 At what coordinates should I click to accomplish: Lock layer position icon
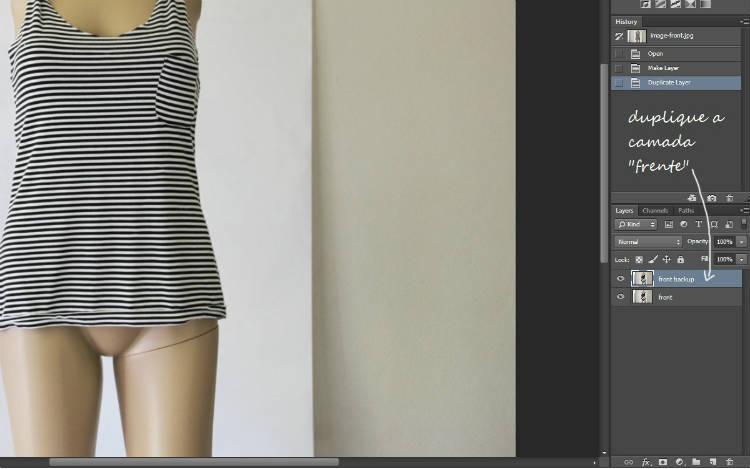pos(666,260)
